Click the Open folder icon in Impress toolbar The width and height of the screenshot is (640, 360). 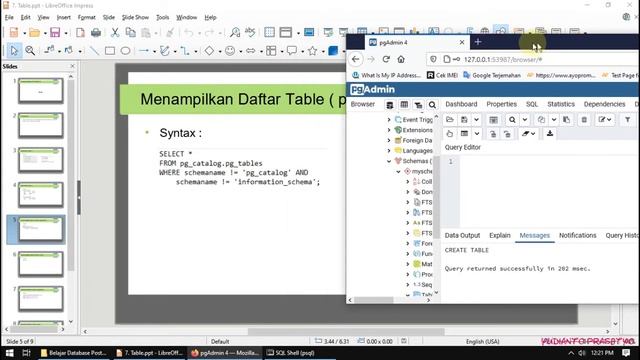click(x=34, y=32)
